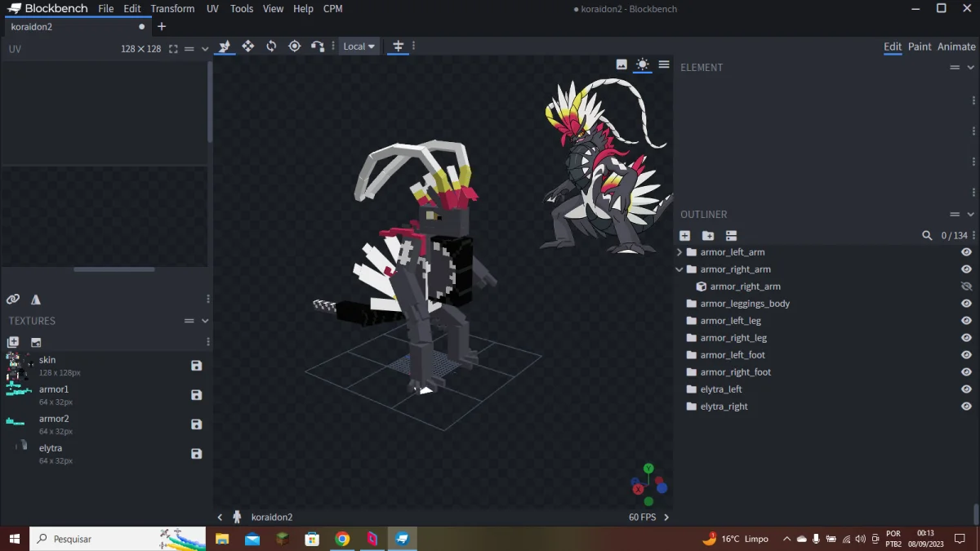Image resolution: width=980 pixels, height=551 pixels.
Task: Collapse the Textures panel chevron
Action: (205, 321)
